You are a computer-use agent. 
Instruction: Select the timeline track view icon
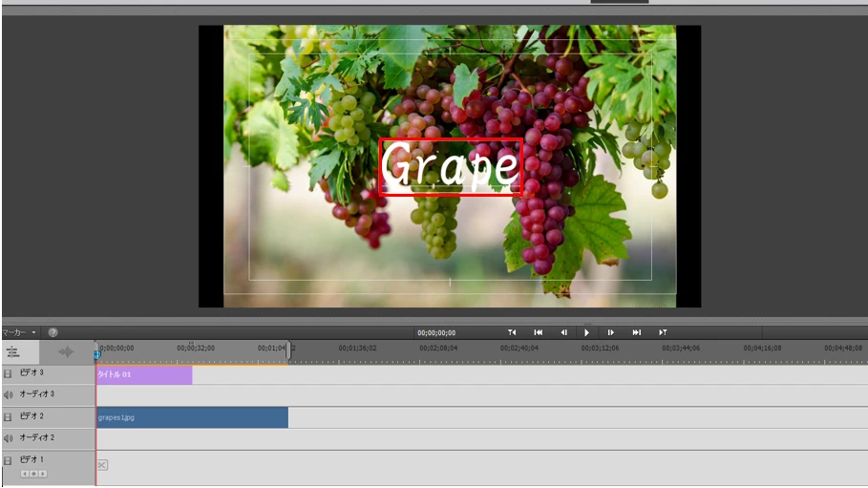coord(12,351)
